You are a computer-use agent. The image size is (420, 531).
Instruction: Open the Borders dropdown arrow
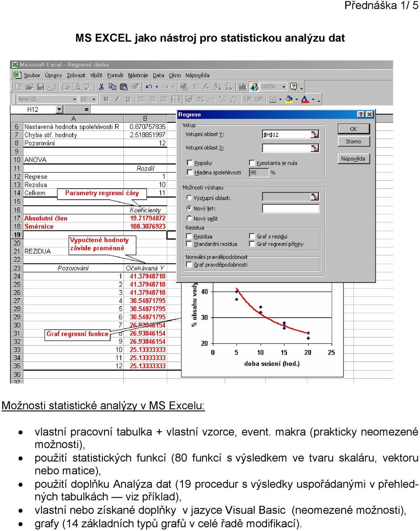click(280, 99)
